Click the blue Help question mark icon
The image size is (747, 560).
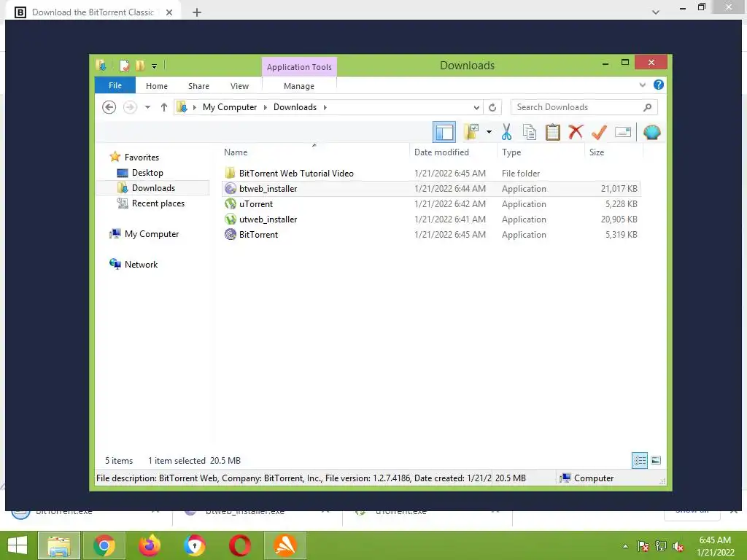click(x=659, y=85)
